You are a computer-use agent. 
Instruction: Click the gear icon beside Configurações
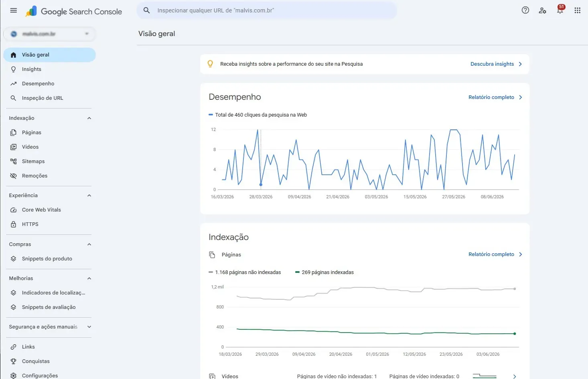[x=13, y=376]
